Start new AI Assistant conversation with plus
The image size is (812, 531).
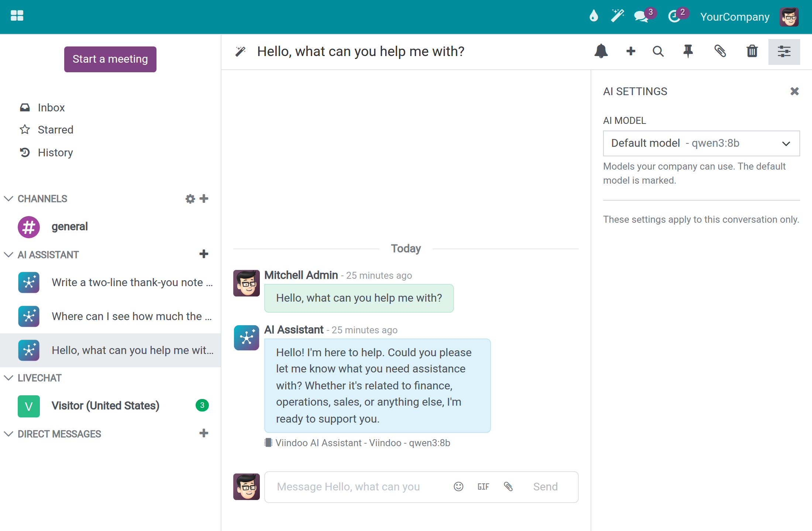[204, 254]
